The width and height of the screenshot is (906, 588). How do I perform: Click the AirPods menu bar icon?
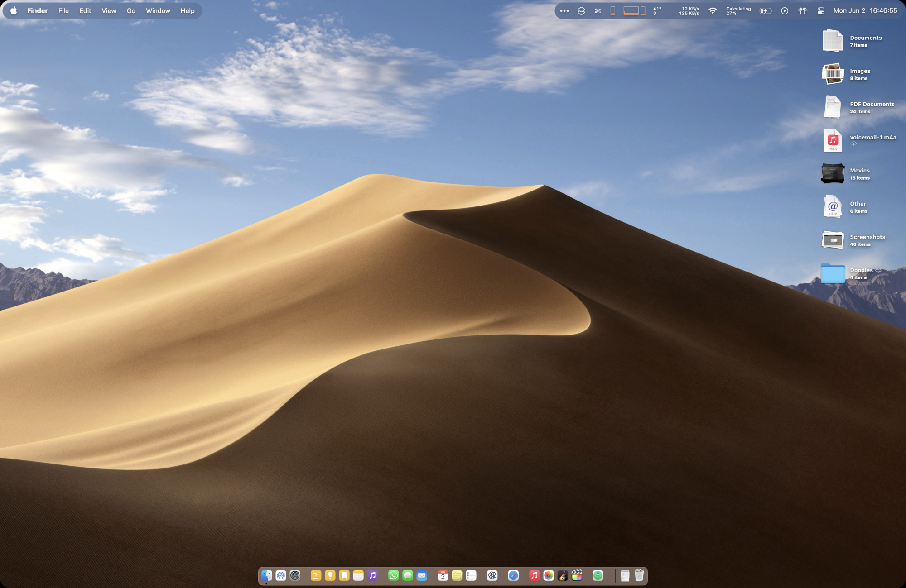tap(802, 11)
